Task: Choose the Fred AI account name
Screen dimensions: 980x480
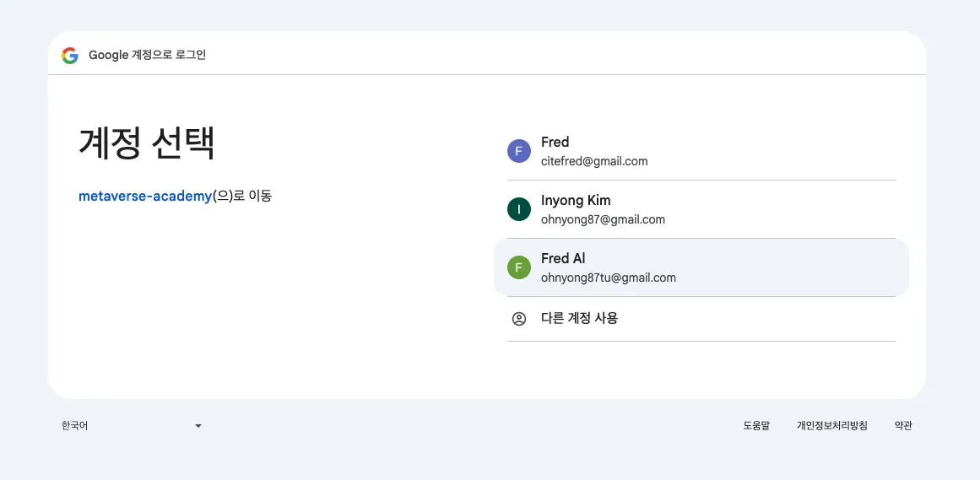Action: tap(563, 258)
